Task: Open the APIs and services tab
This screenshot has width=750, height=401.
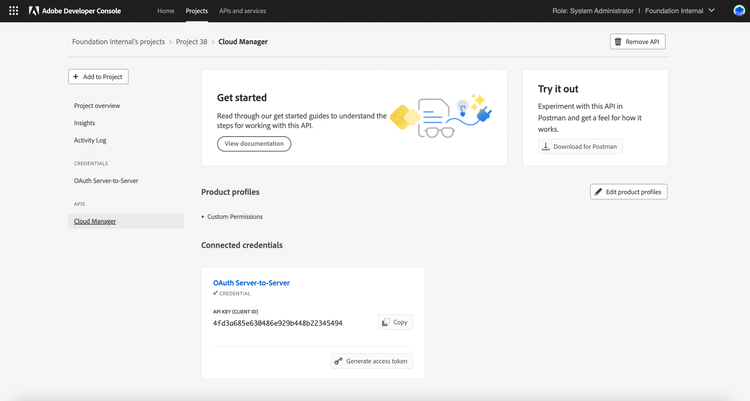Action: coord(243,11)
